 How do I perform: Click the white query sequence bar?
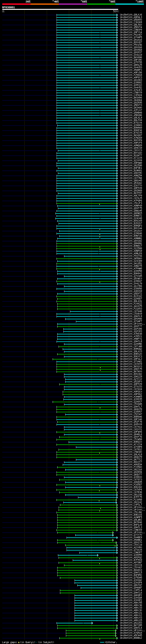point(60,9)
